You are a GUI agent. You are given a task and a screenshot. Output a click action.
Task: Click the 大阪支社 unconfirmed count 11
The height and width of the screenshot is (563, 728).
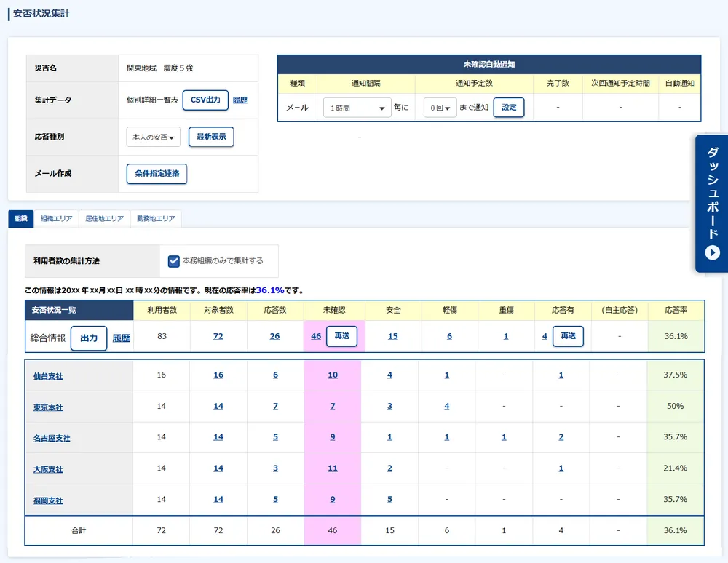coord(333,468)
